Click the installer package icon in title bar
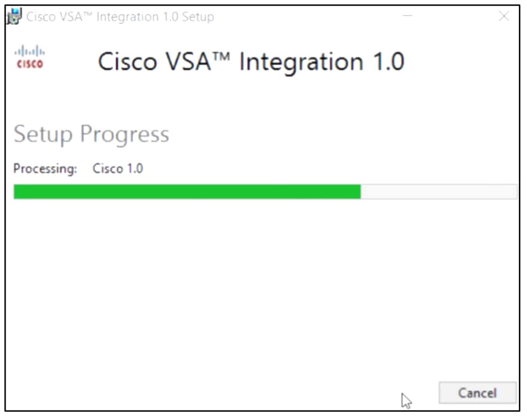 [14, 16]
